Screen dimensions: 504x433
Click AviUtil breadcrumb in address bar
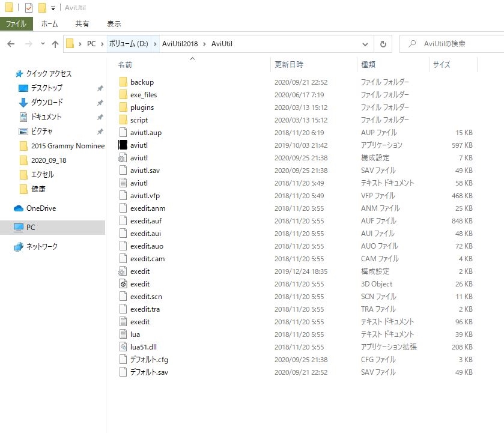pos(222,44)
